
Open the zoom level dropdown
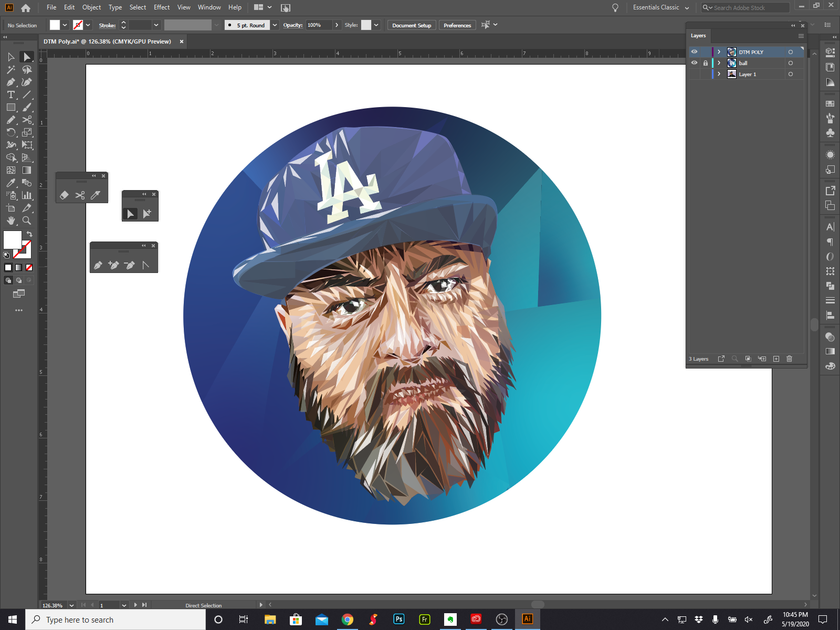coord(71,605)
